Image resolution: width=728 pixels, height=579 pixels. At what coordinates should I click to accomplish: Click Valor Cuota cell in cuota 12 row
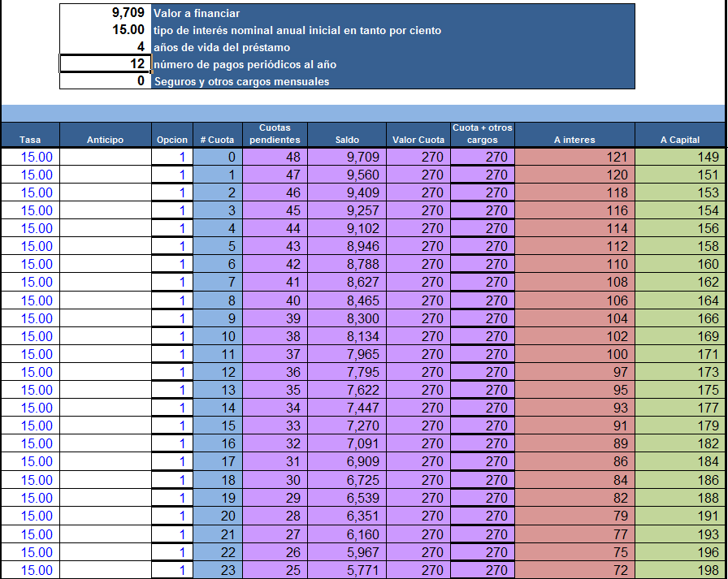tap(418, 372)
